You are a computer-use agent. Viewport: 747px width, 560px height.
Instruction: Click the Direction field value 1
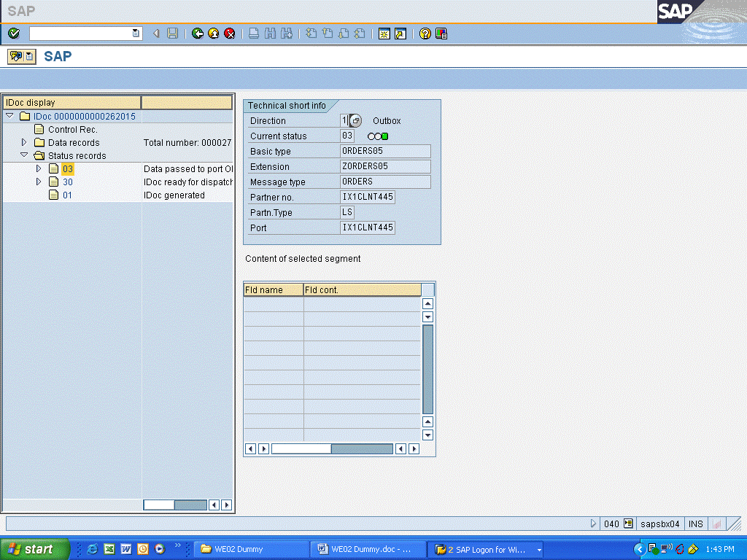pos(344,120)
